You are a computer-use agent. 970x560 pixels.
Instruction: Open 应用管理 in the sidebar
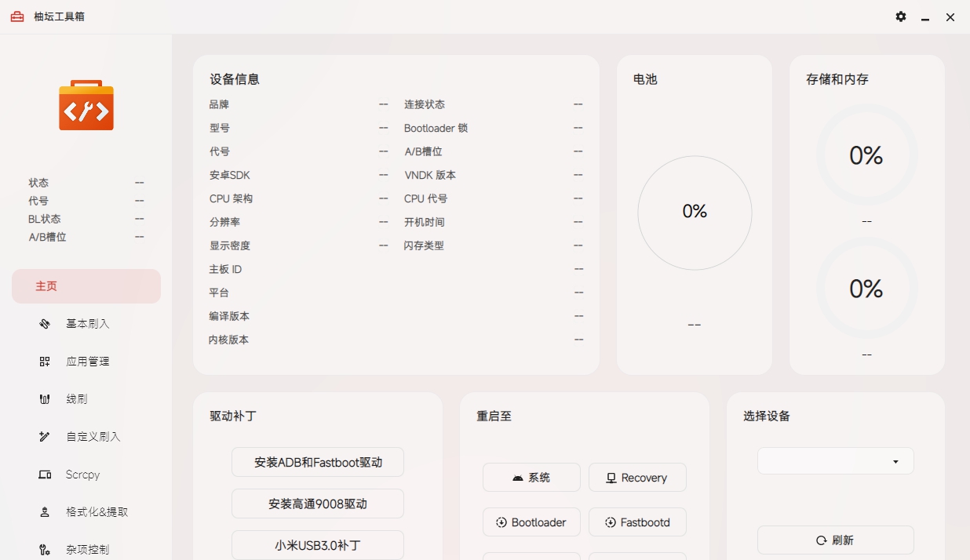tap(86, 362)
